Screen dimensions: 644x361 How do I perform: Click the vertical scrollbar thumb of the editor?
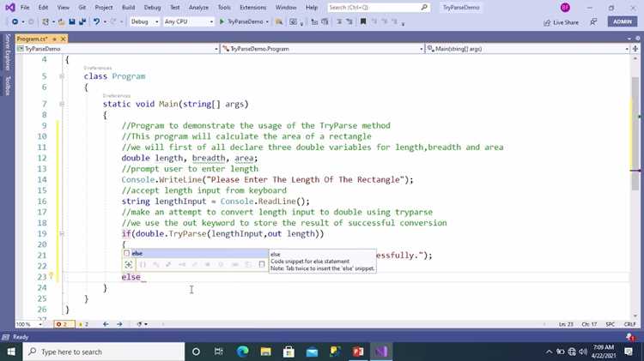(x=635, y=133)
